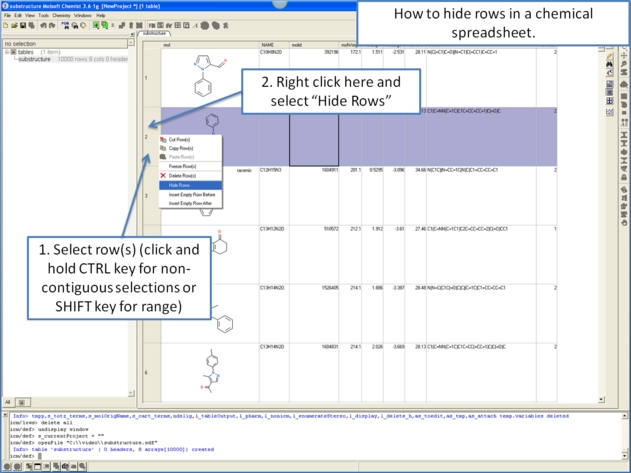Screen dimensions: 631x473
Task: Switch to the substructure table tab
Action: [154, 33]
